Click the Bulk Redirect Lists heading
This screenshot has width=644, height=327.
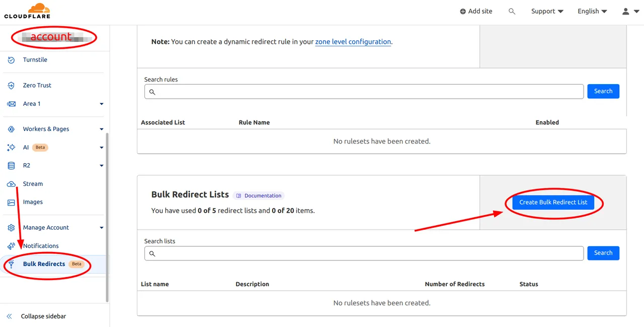(x=190, y=194)
